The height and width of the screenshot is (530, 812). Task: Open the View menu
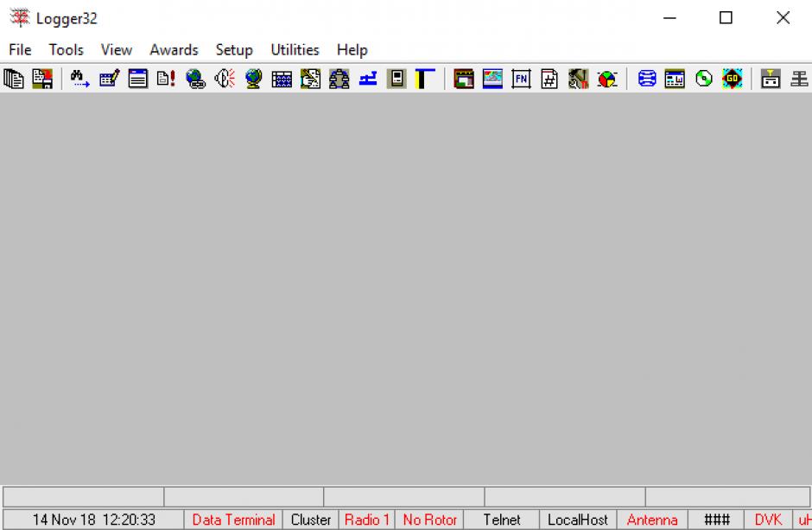(x=117, y=50)
